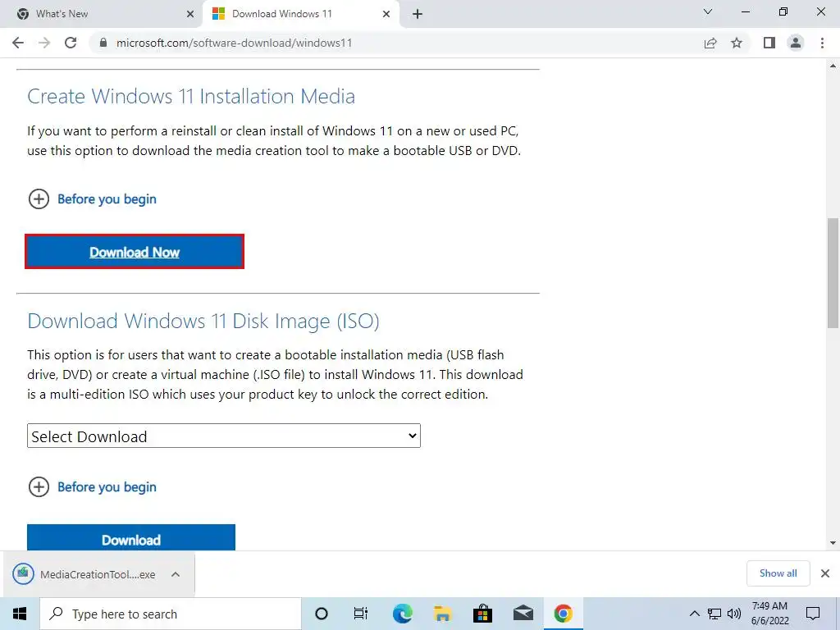Bookmark this page with the star icon
Image resolution: width=840 pixels, height=630 pixels.
[737, 43]
